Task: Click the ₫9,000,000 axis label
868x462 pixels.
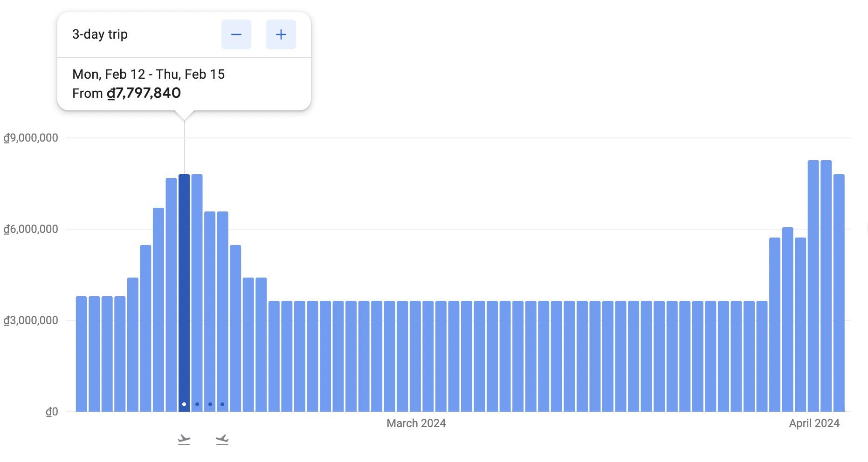Action: (x=31, y=138)
